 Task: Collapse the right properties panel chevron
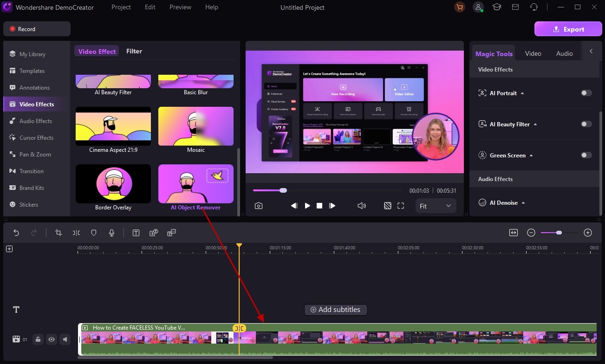coord(591,51)
